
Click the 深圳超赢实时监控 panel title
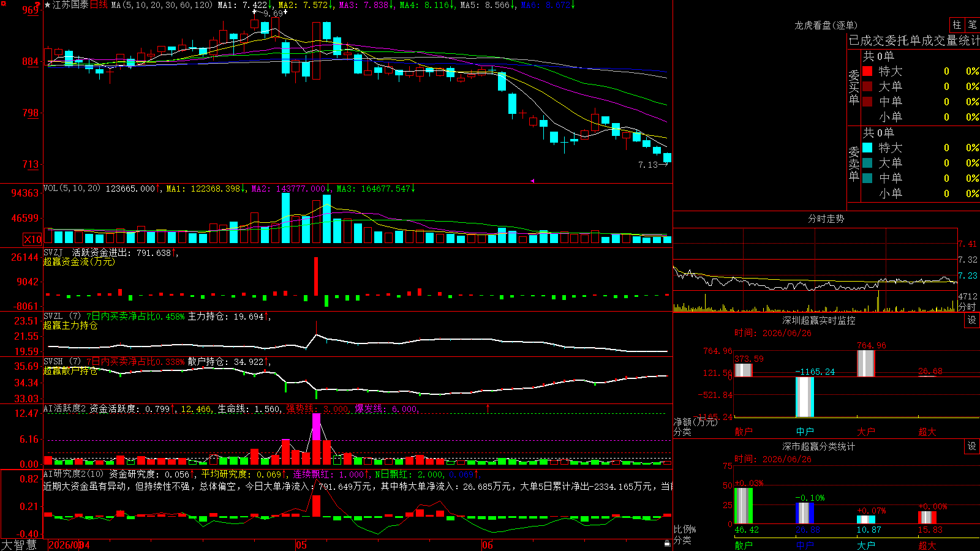pyautogui.click(x=819, y=320)
